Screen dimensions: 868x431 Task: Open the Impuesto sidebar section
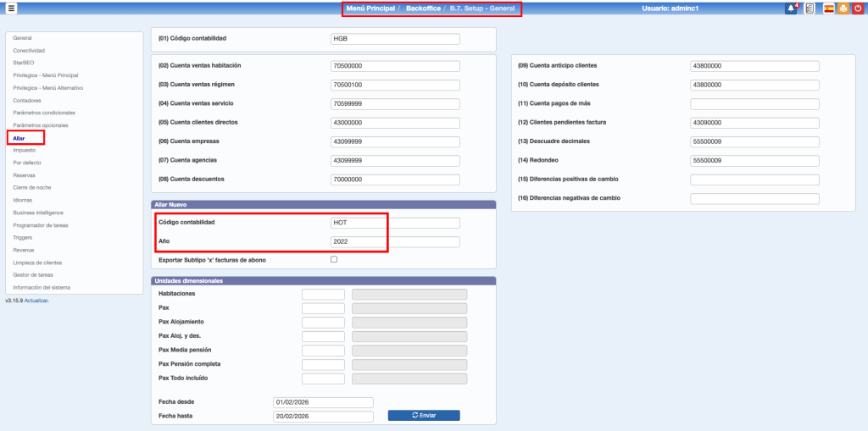[x=25, y=150]
